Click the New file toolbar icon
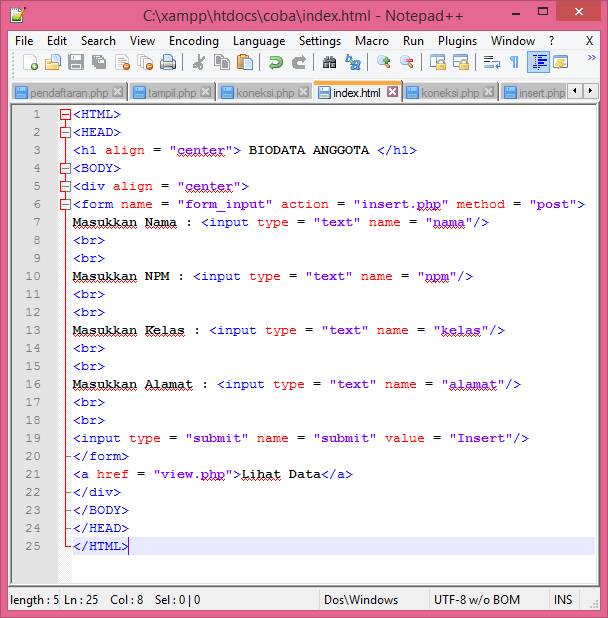Viewport: 608px width, 618px height. coord(30,63)
